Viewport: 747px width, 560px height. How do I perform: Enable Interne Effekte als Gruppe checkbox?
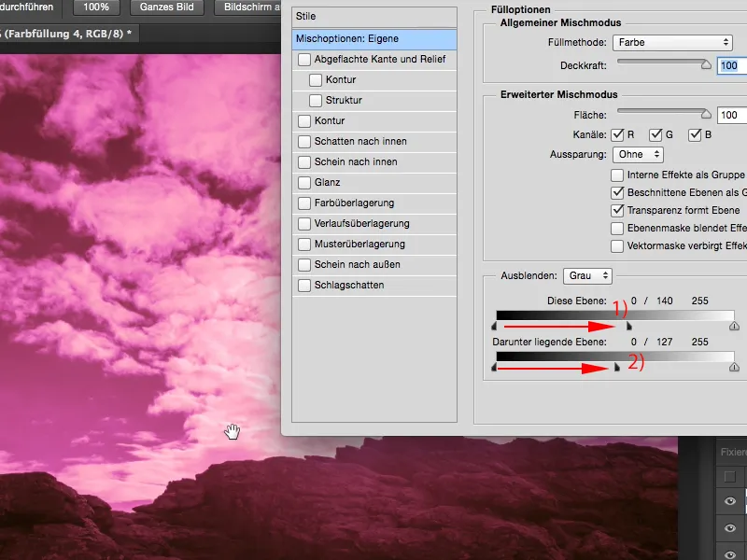click(x=617, y=175)
